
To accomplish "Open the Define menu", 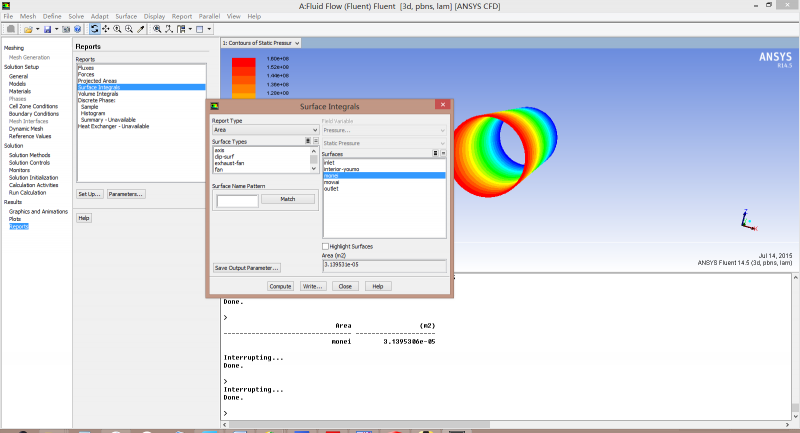I will (x=52, y=16).
